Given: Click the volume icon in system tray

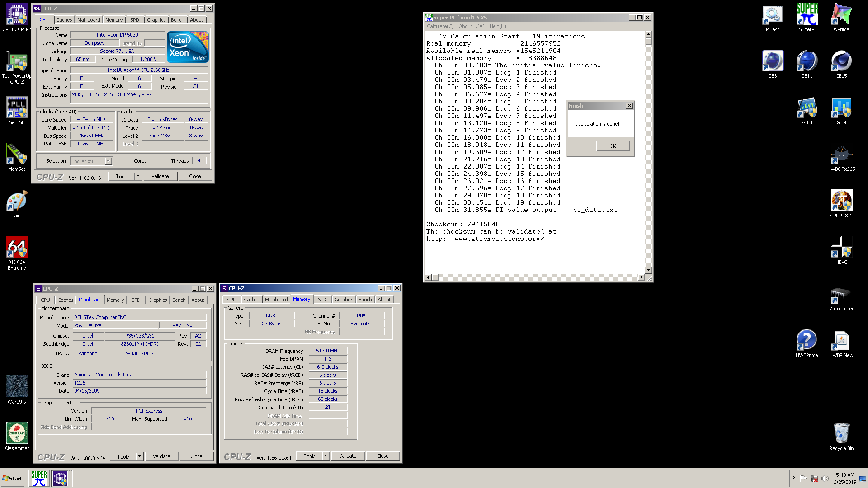Looking at the screenshot, I should 825,479.
